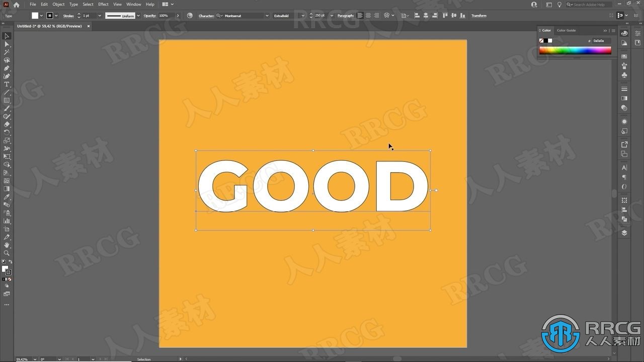Pick a color from the spectrum bar
Viewport: 644px width, 362px height.
(x=575, y=50)
